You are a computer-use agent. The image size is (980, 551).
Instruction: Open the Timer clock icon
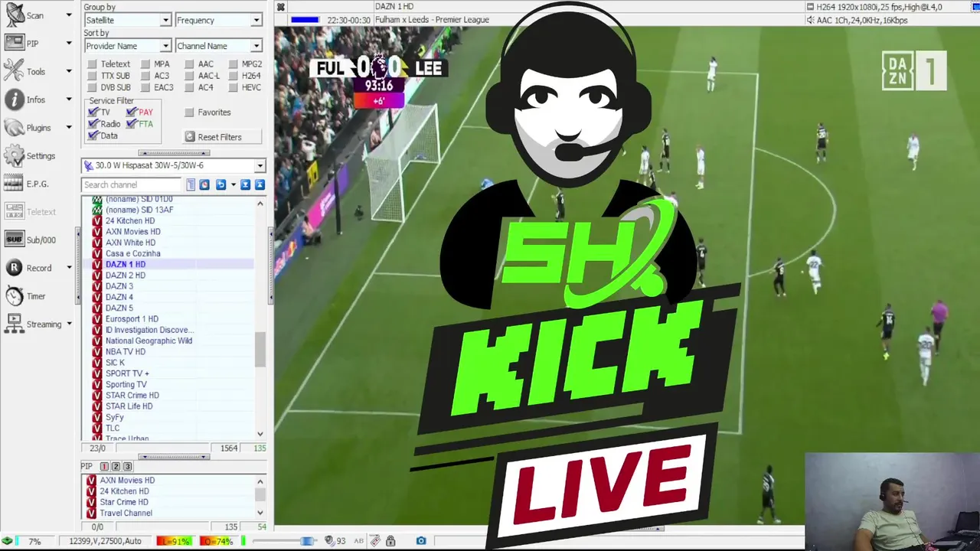[15, 296]
